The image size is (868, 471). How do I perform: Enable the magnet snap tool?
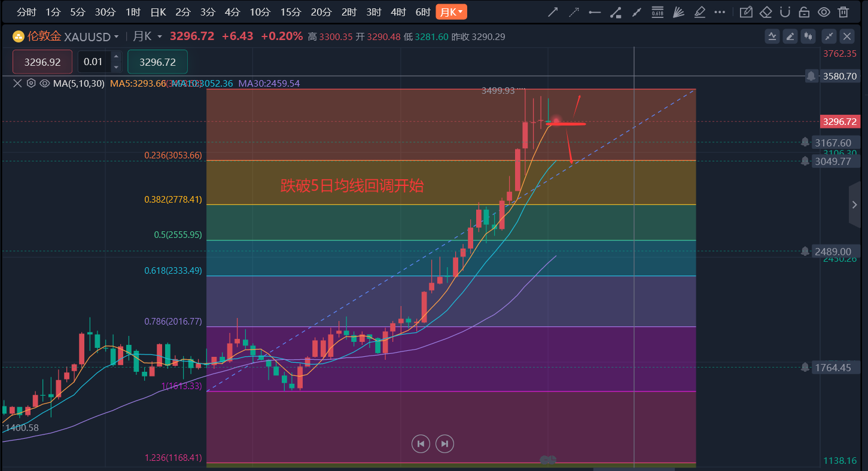pyautogui.click(x=785, y=12)
